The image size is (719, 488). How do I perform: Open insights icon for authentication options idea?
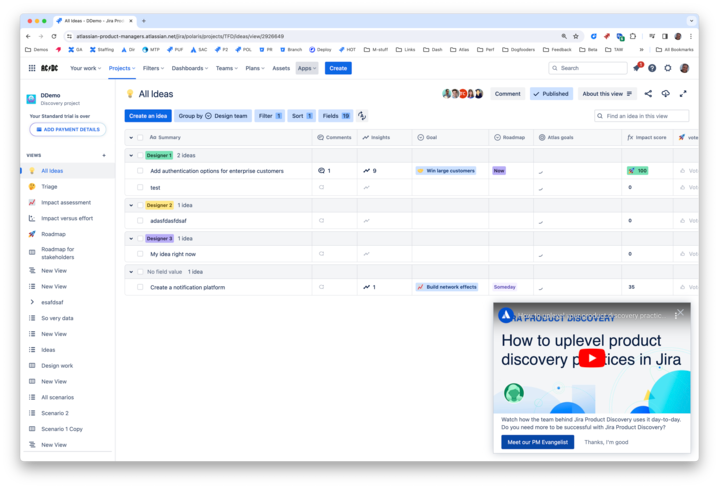[366, 171]
